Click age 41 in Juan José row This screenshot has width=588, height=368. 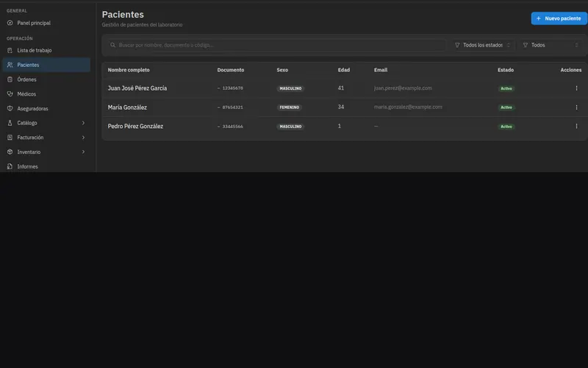[x=341, y=88]
